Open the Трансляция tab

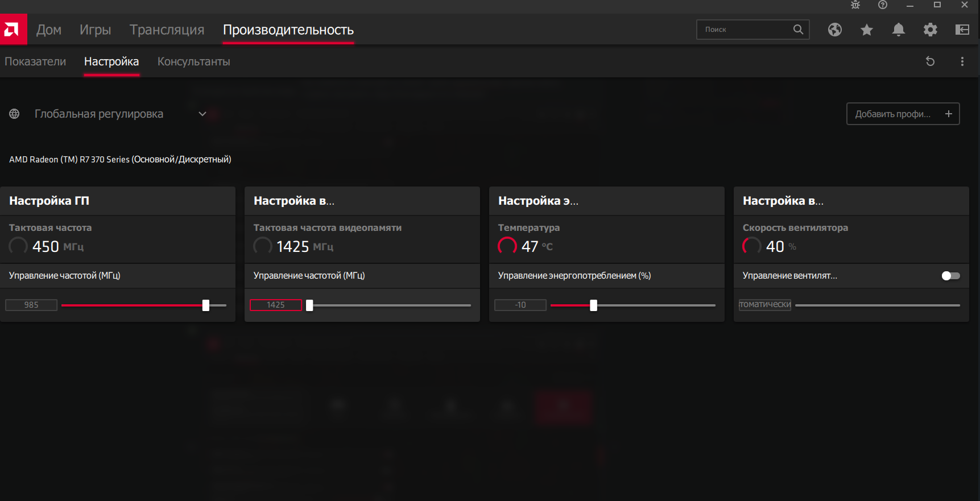167,30
